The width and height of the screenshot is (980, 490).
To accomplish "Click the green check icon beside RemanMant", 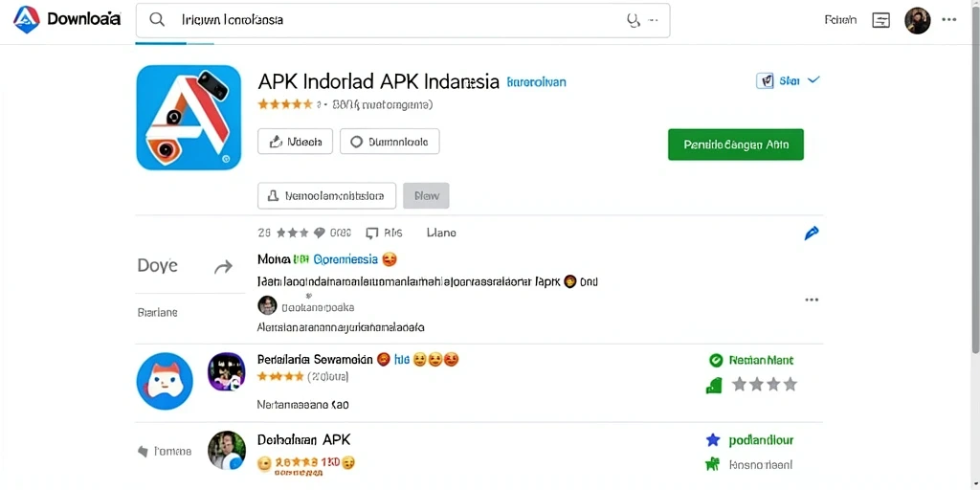I will [716, 360].
